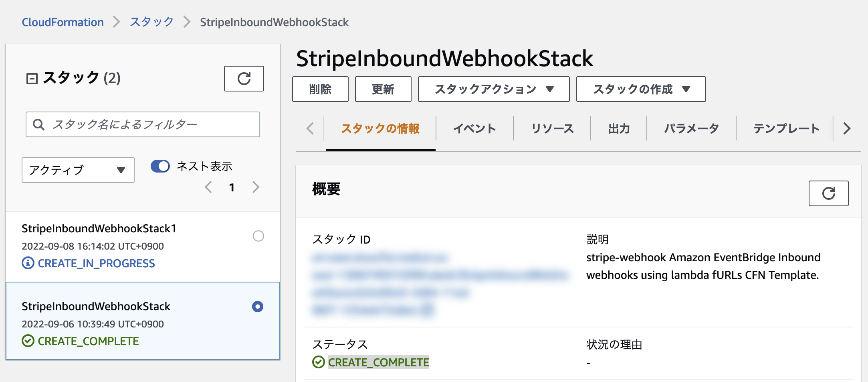Click the previous page pagination arrow
Viewport: 868px width, 382px height.
pyautogui.click(x=208, y=187)
